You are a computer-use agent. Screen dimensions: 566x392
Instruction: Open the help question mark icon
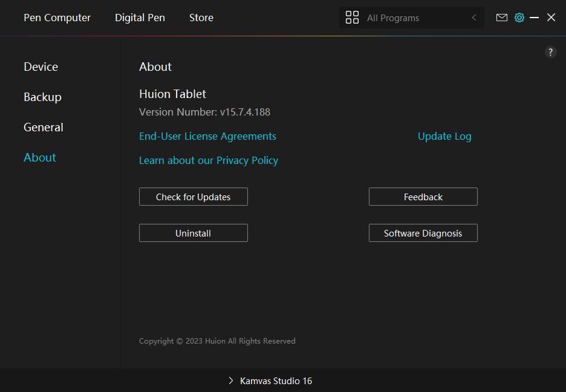550,52
